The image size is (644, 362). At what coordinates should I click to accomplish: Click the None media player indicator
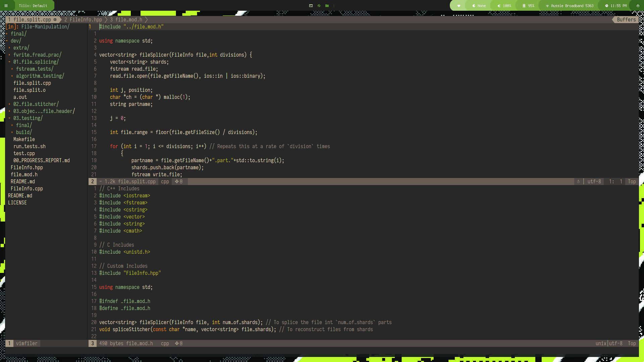(x=479, y=6)
